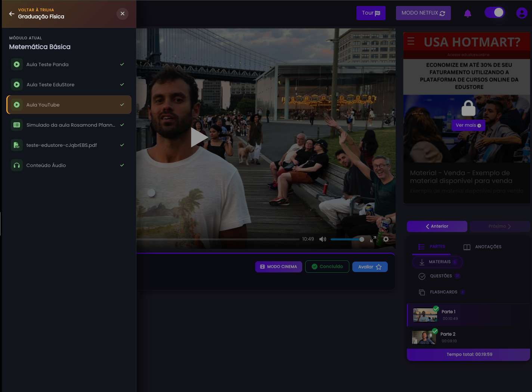This screenshot has width=532, height=392.
Task: Click the padlock icon on the material card
Action: click(x=468, y=108)
